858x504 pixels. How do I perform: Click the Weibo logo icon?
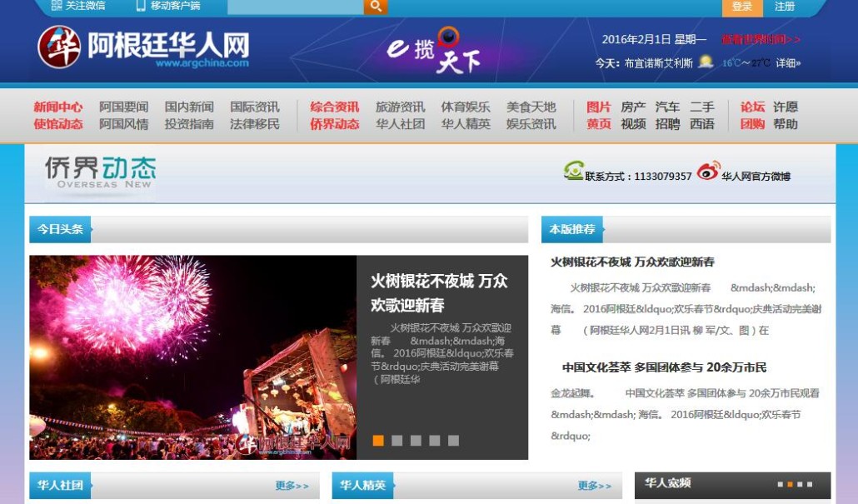point(708,171)
